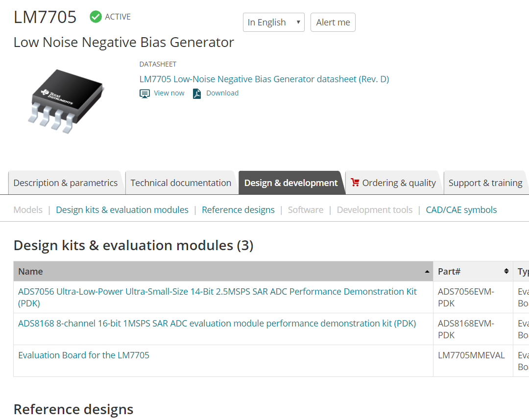Click the green ACTIVE checkmark icon
Image resolution: width=529 pixels, height=420 pixels.
tap(96, 17)
